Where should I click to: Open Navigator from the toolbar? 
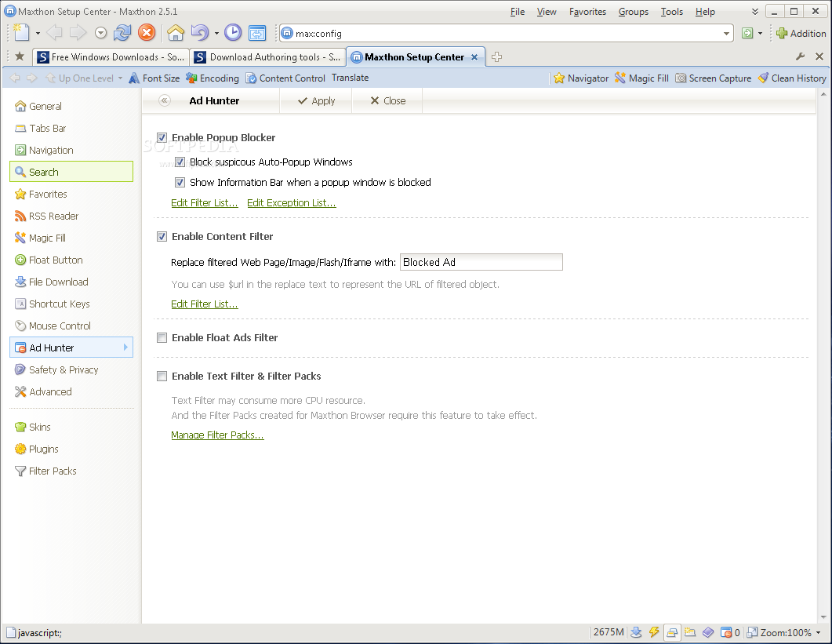[581, 78]
